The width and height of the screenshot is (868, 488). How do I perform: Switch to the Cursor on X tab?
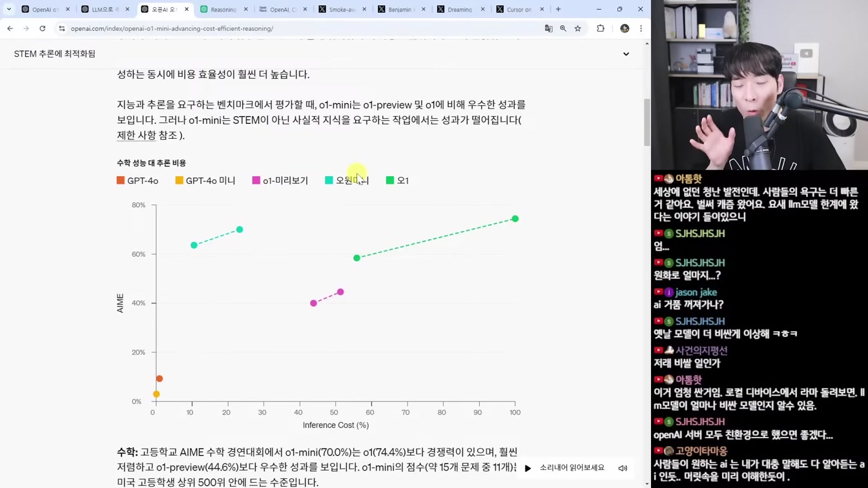click(x=519, y=10)
